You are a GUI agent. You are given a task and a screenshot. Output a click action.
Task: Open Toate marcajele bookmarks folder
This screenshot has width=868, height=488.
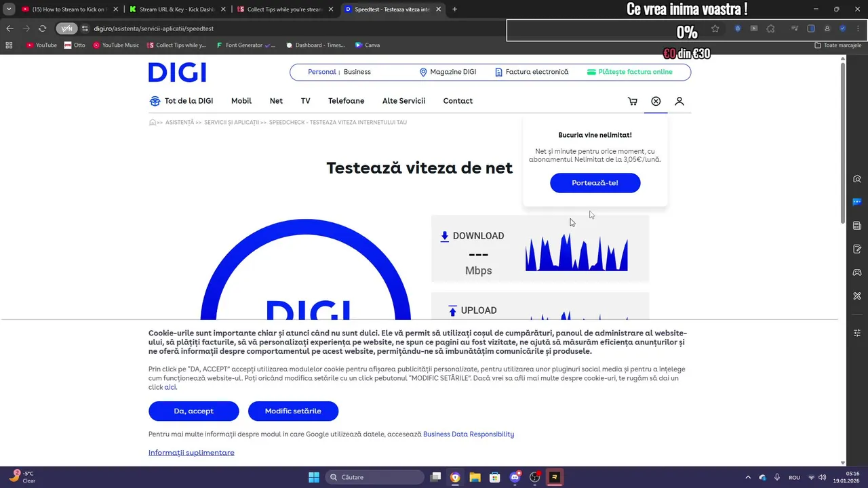tap(838, 45)
